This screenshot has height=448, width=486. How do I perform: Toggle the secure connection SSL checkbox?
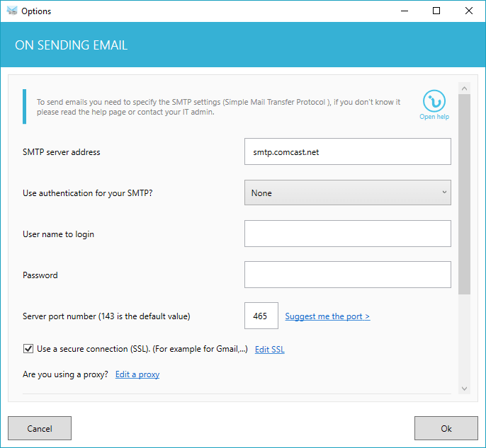[28, 349]
